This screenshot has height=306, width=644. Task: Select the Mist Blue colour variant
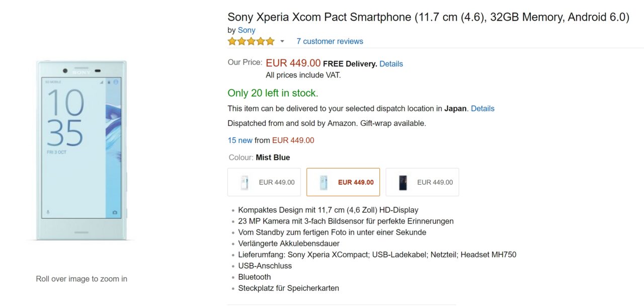pos(343,182)
